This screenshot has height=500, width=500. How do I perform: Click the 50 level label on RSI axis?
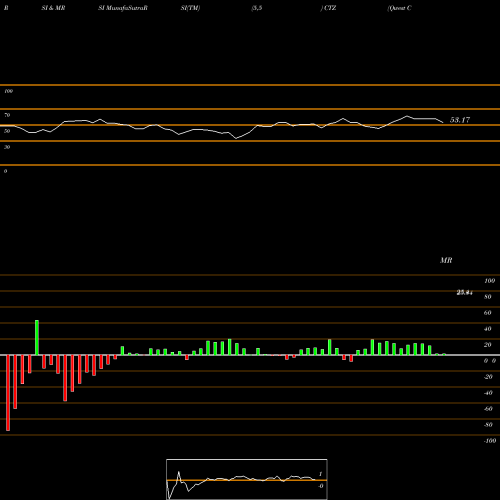pyautogui.click(x=7, y=131)
